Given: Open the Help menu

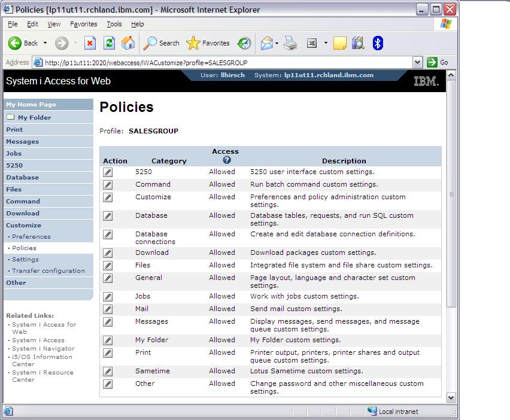Looking at the screenshot, I should click(x=137, y=24).
